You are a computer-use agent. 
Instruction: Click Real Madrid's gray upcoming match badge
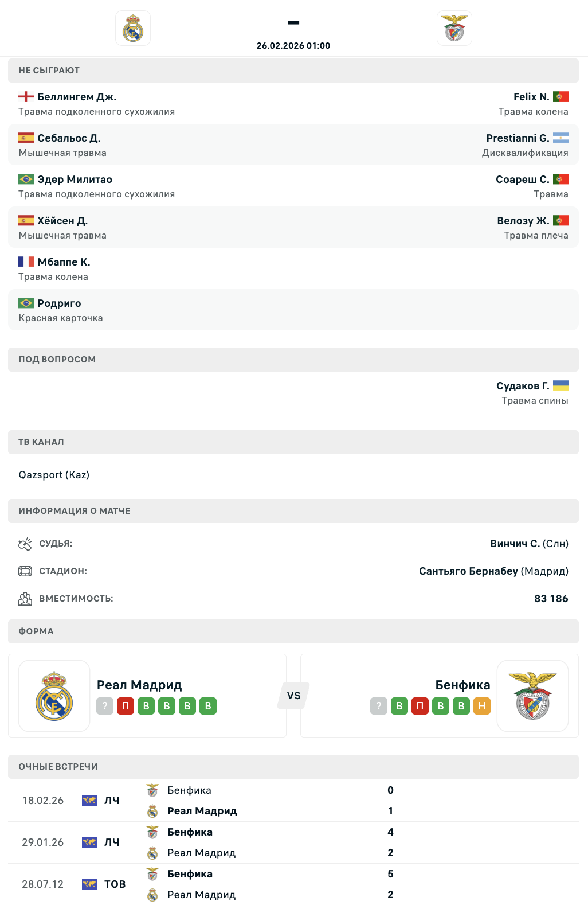pos(105,706)
